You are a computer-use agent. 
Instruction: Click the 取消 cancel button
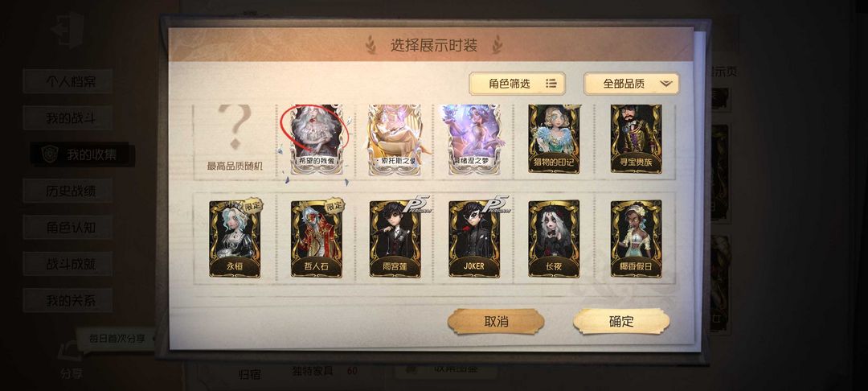point(496,321)
